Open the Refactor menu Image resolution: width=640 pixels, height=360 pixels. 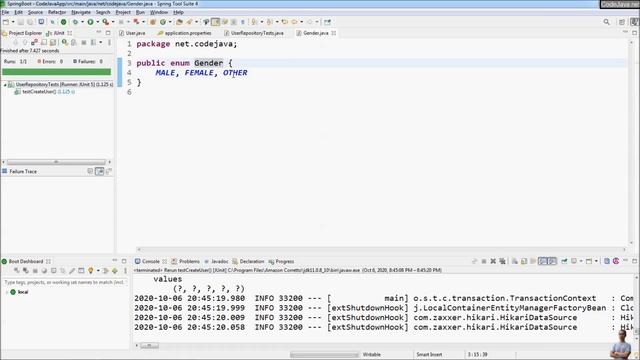[x=57, y=12]
